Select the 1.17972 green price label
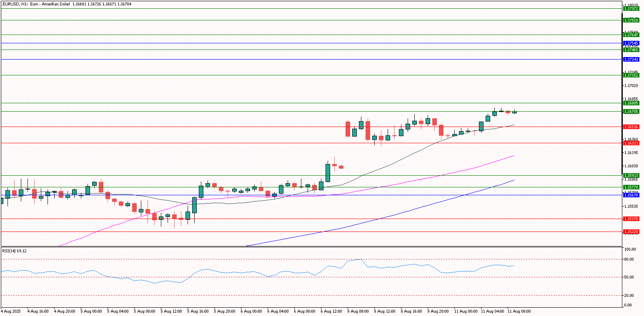The height and width of the screenshot is (316, 644). 631,8
